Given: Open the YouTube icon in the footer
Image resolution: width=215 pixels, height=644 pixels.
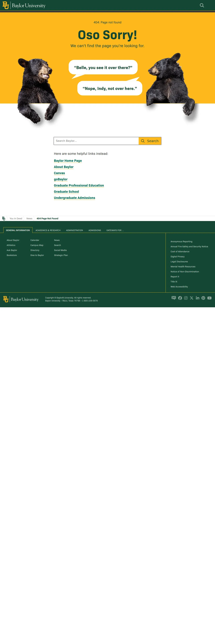Looking at the screenshot, I should pyautogui.click(x=209, y=298).
